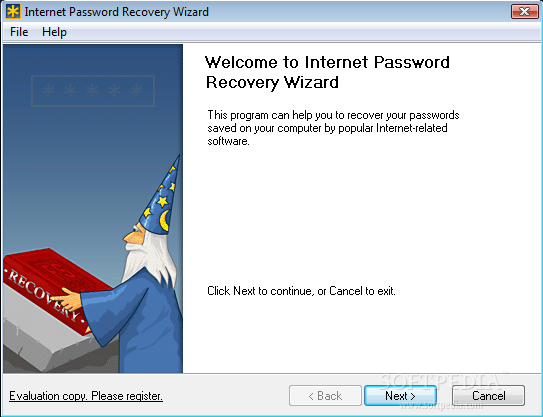543x417 pixels.
Task: Close the wizard with the red X
Action: [x=524, y=11]
